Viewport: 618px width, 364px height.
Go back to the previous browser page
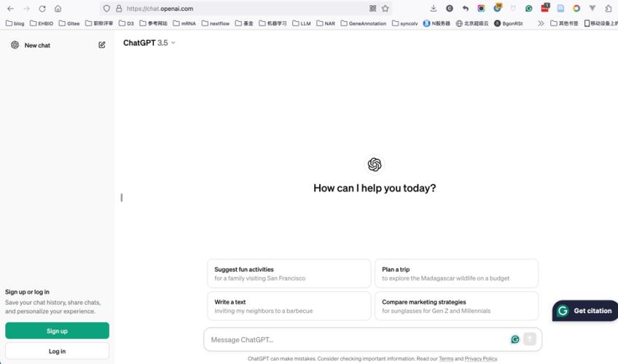coord(11,9)
